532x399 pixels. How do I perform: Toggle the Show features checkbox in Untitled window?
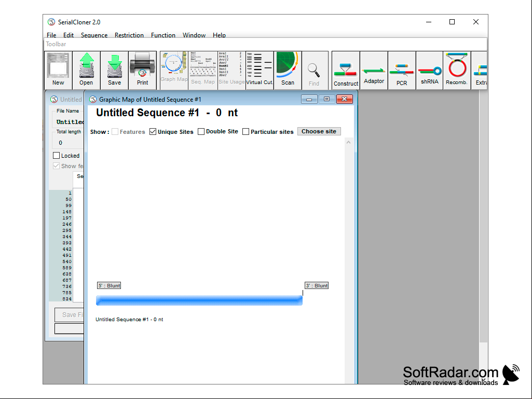(x=57, y=166)
